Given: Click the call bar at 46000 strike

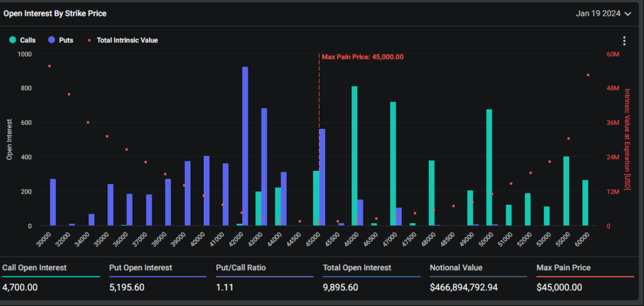Looking at the screenshot, I should click(x=355, y=156).
